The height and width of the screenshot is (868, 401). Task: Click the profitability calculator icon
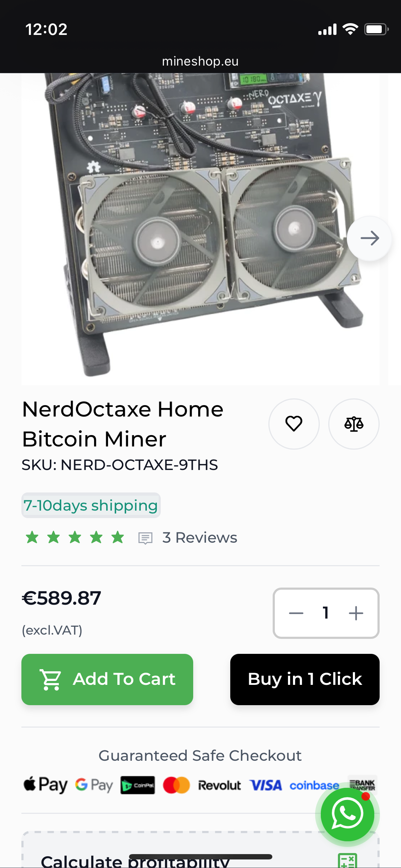coord(347,861)
